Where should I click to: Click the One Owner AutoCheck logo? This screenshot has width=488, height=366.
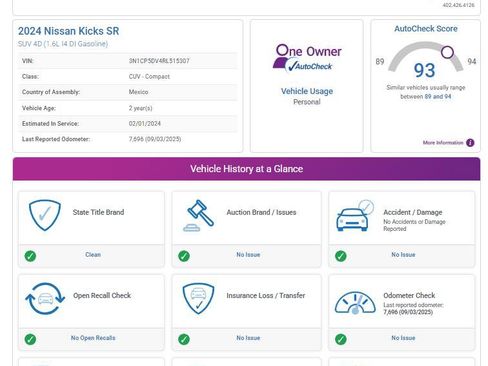[307, 58]
